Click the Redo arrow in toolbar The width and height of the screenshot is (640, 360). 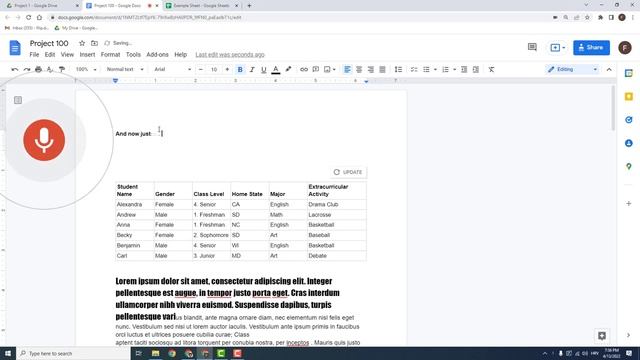(x=27, y=69)
